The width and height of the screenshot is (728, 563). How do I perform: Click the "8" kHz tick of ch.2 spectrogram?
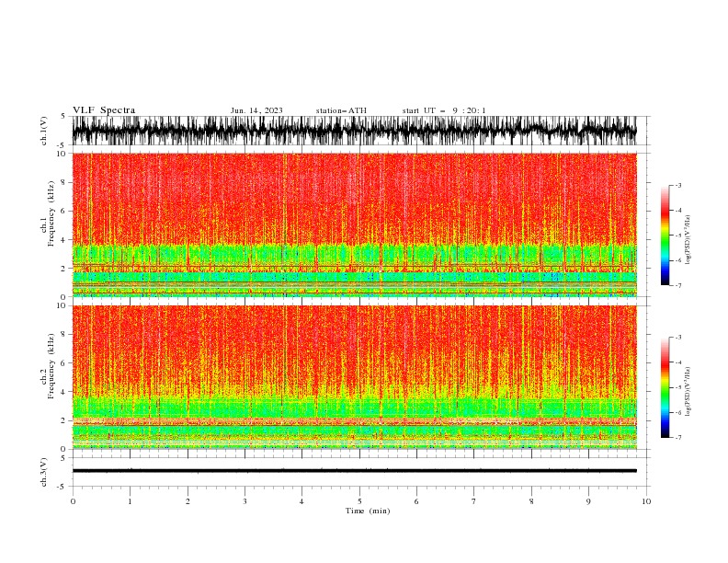coord(64,335)
